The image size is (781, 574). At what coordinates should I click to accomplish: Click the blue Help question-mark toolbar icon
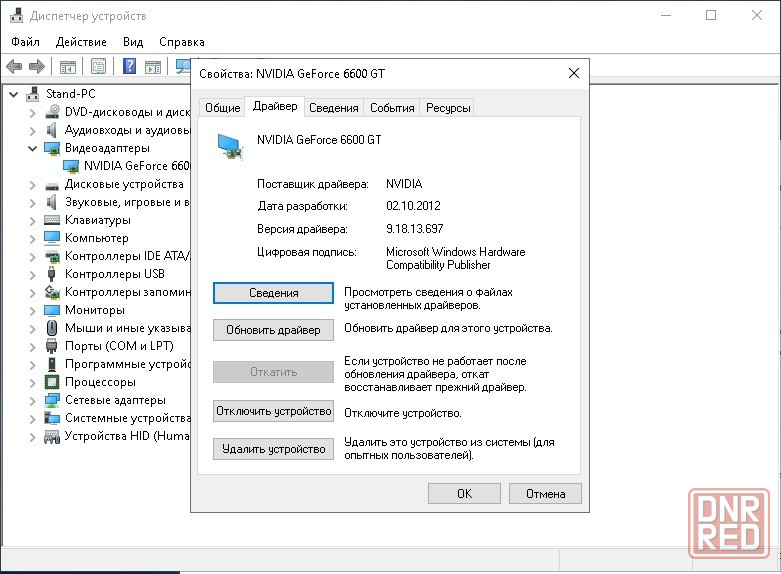(130, 66)
